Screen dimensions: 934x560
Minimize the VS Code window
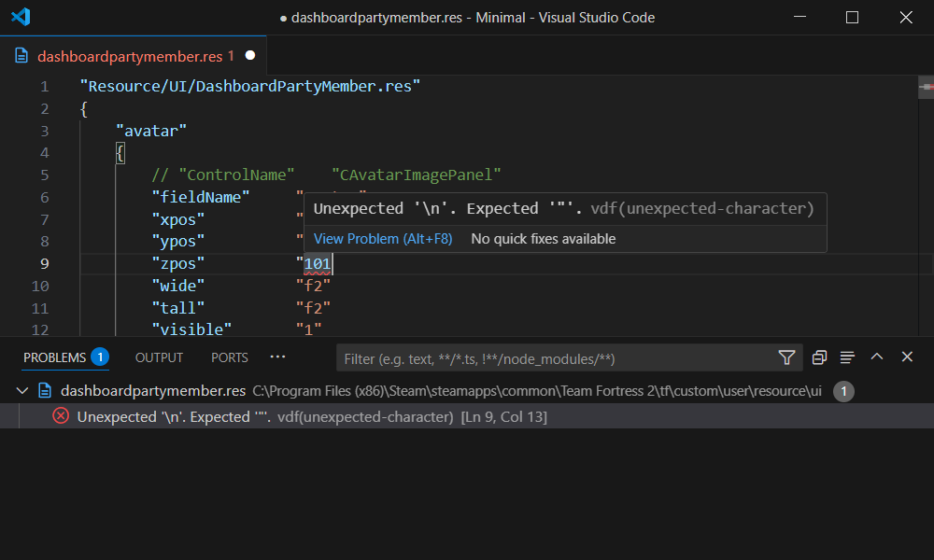click(800, 17)
